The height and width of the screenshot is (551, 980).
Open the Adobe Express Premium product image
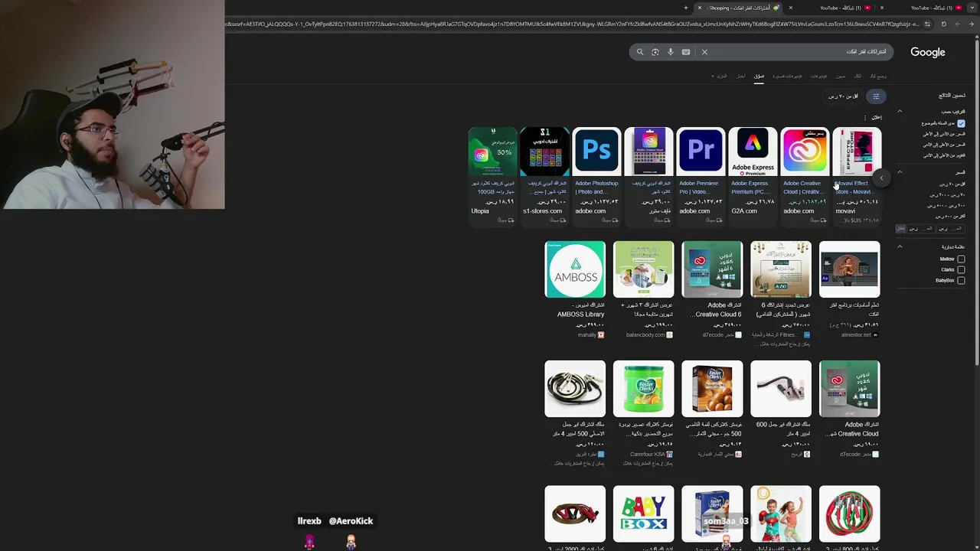[x=753, y=152]
